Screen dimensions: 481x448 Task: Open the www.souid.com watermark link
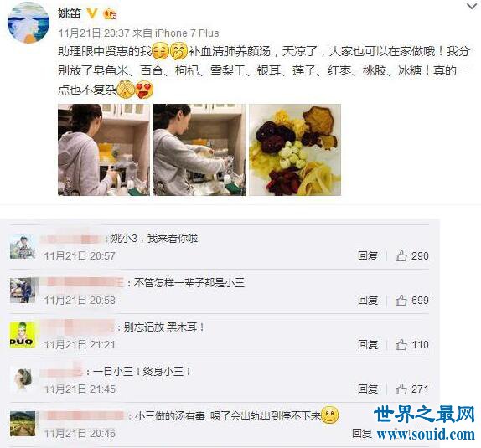426,435
